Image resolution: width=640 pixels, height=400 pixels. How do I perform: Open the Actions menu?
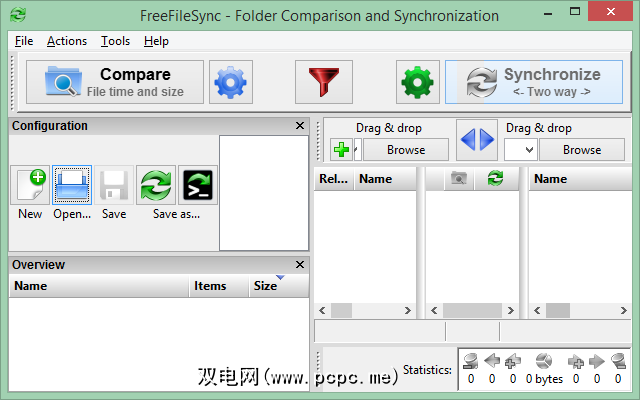[x=67, y=41]
